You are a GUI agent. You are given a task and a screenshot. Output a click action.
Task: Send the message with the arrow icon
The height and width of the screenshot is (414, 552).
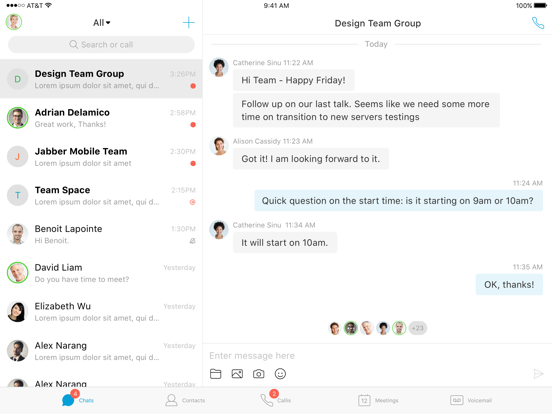click(x=538, y=374)
